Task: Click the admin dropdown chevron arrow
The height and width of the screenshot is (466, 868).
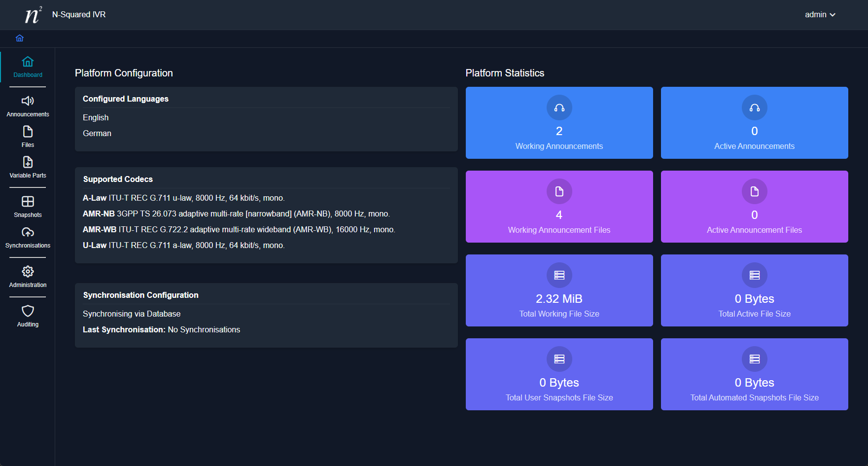Action: 833,15
